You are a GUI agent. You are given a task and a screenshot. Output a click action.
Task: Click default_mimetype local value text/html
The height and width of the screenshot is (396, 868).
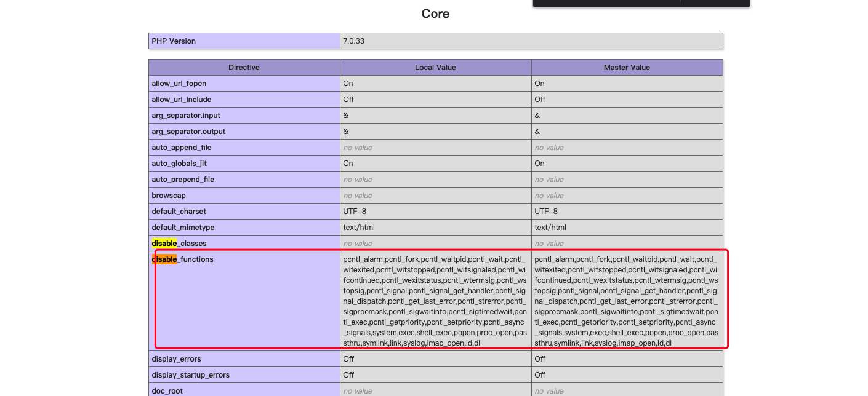point(359,228)
